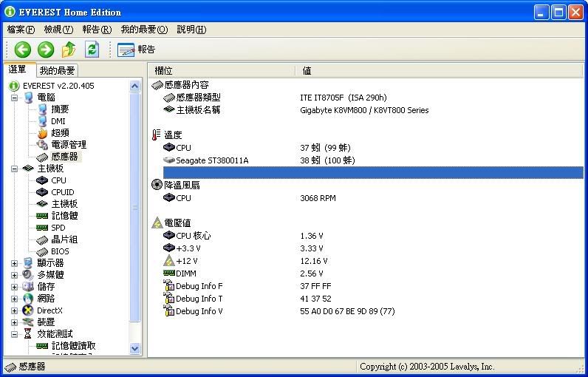Open the 檢視(V) menu

click(x=58, y=30)
